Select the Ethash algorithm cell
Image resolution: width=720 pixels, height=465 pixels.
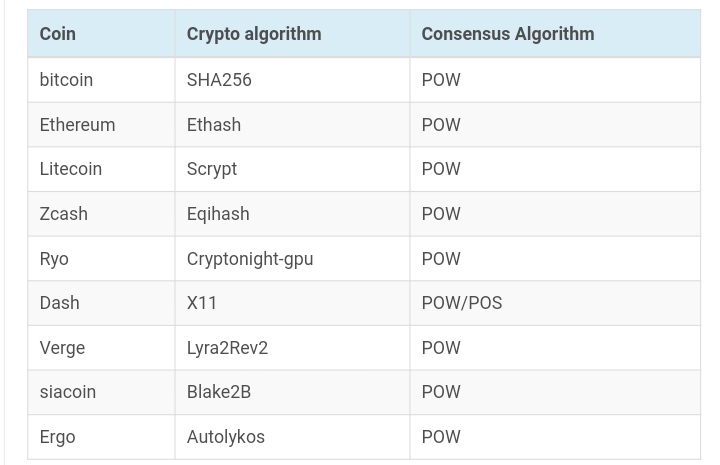click(214, 125)
